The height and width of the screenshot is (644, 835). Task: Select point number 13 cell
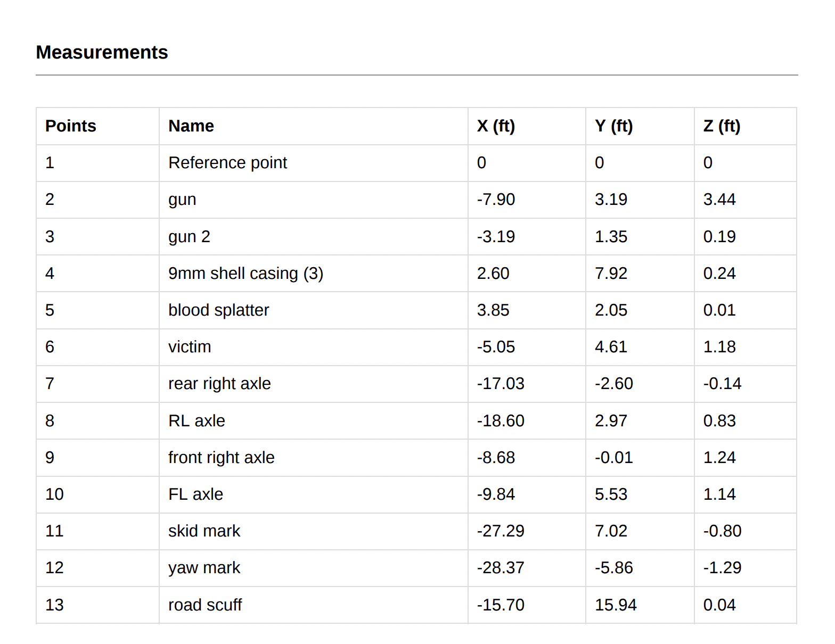point(54,605)
